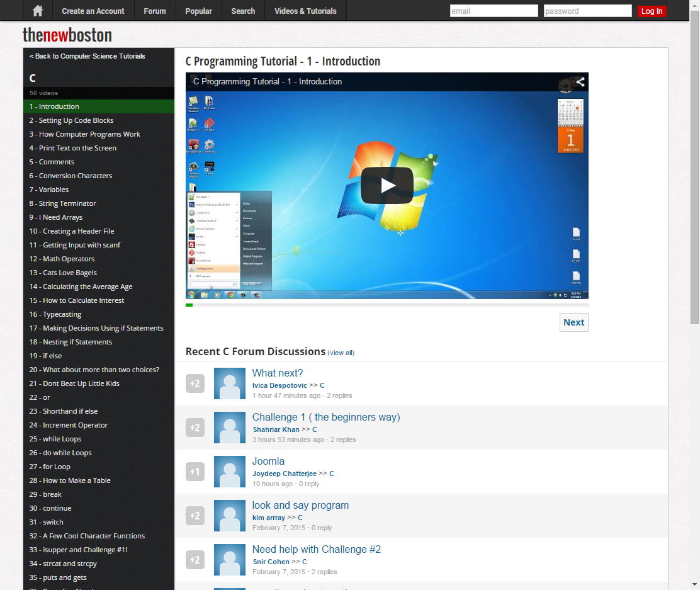Click the home icon in the navbar
700x590 pixels.
pyautogui.click(x=38, y=11)
